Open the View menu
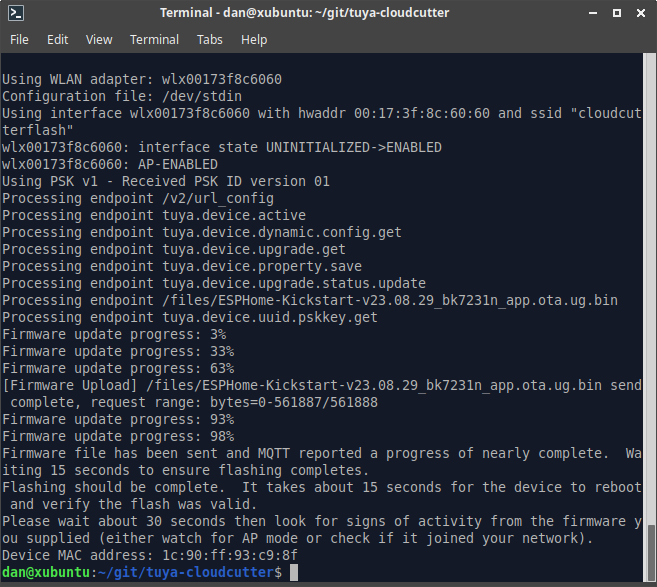Image resolution: width=657 pixels, height=587 pixels. (99, 40)
